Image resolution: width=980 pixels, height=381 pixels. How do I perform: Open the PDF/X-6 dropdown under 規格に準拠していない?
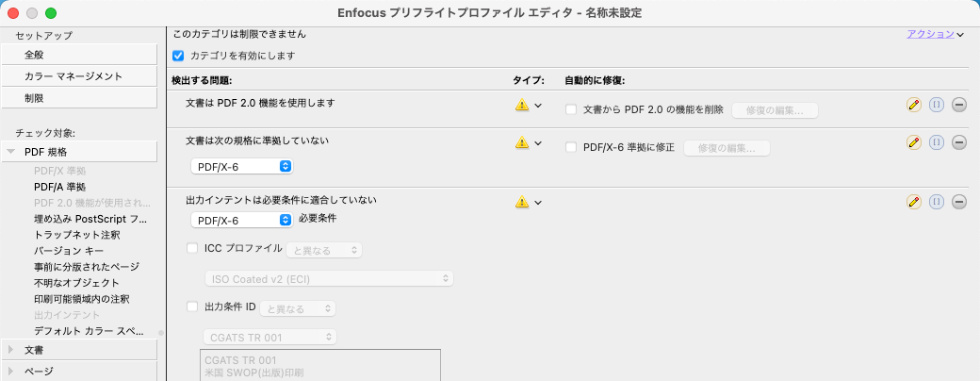(x=242, y=167)
